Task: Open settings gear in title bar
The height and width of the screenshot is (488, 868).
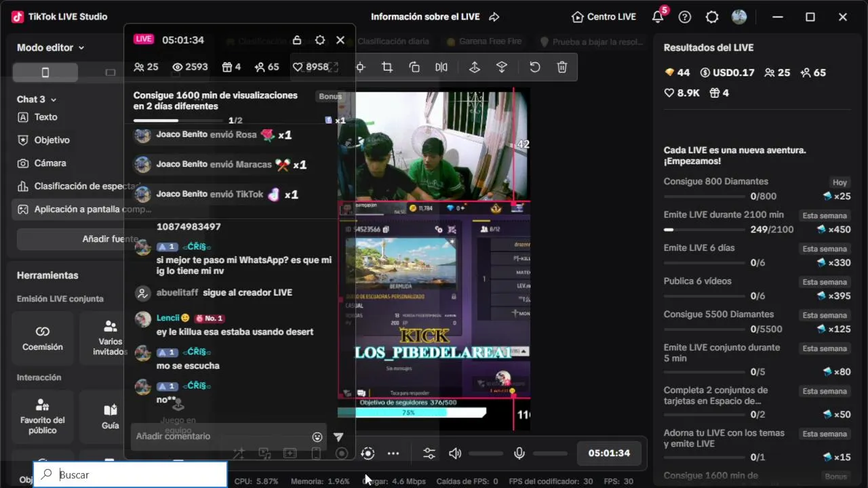Action: click(712, 17)
